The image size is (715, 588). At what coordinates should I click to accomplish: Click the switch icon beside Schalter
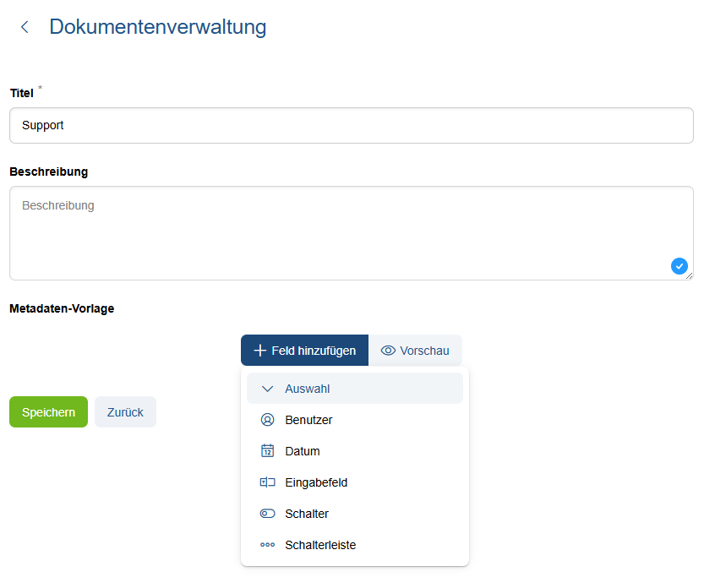tap(268, 514)
